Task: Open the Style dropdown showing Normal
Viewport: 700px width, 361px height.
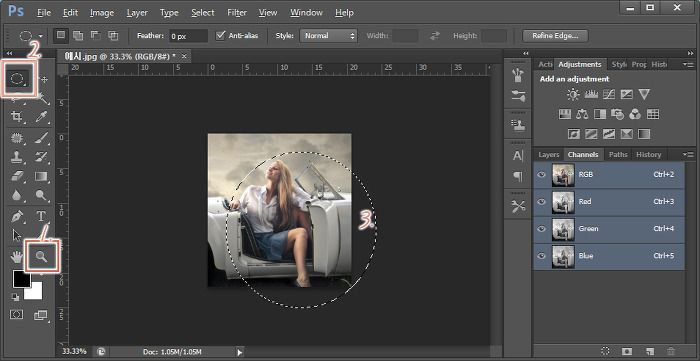Action: (x=328, y=36)
